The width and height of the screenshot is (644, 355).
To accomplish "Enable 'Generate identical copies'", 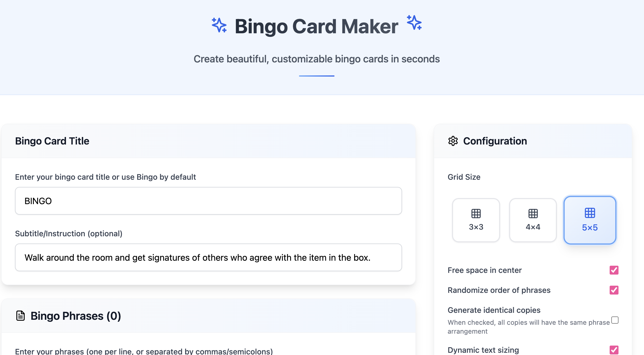I will pos(615,320).
